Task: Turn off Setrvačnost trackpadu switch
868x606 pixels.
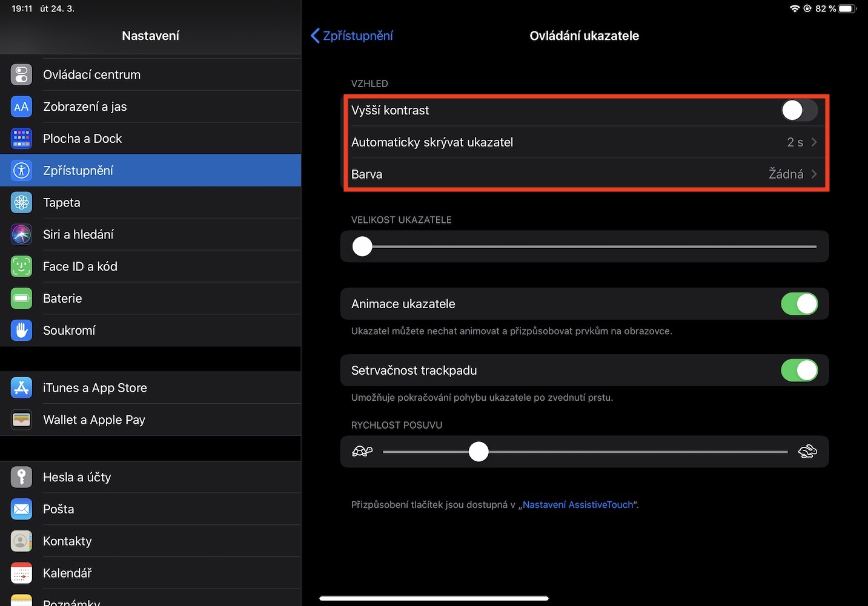Action: pyautogui.click(x=799, y=371)
